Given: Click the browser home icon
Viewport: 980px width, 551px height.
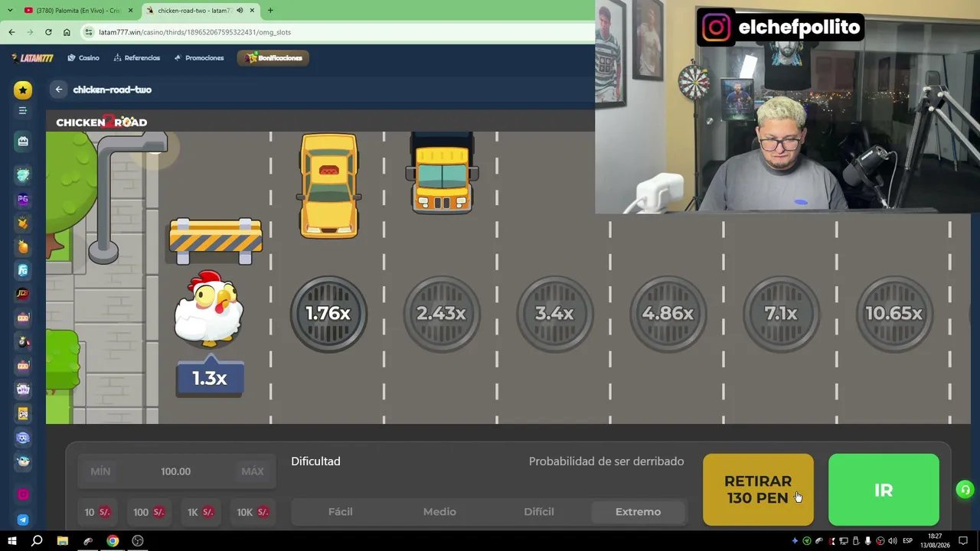Looking at the screenshot, I should pos(67,32).
